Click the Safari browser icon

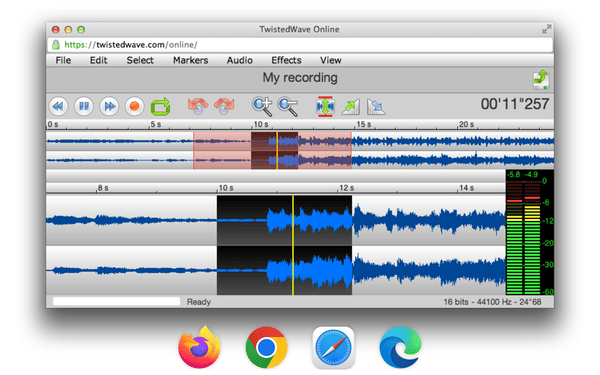coord(333,347)
